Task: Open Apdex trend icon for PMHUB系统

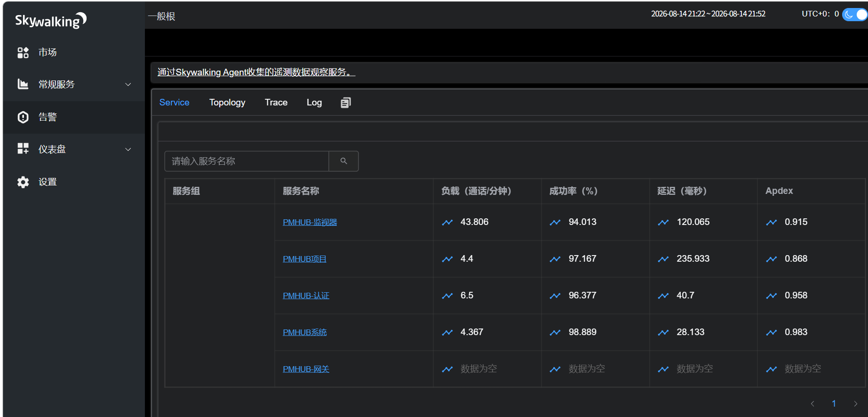Action: click(x=772, y=332)
